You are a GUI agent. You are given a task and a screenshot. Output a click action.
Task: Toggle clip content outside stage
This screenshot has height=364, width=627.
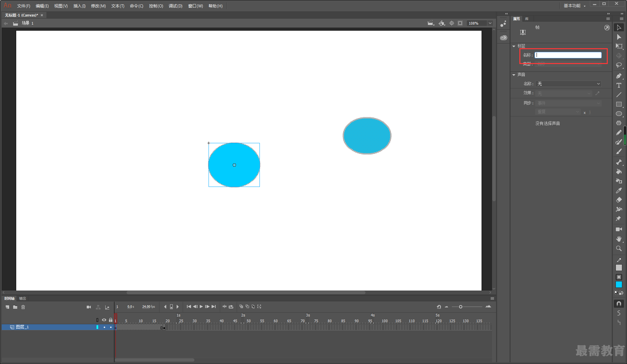click(x=460, y=23)
